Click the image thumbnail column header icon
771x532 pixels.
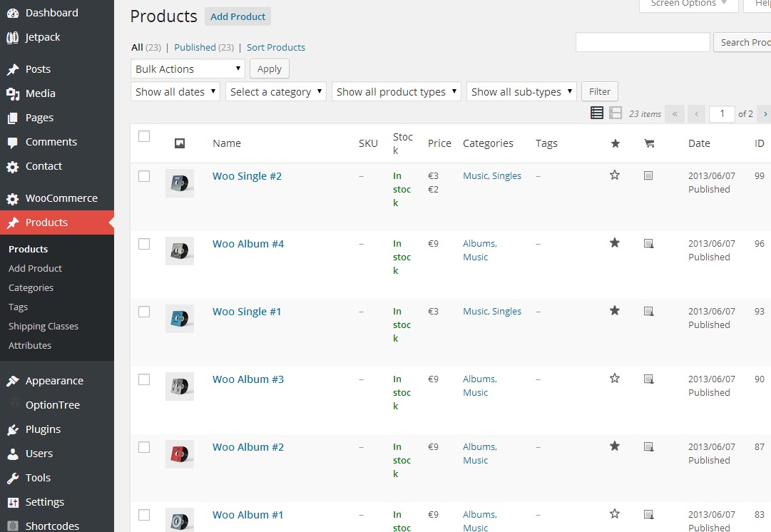[x=180, y=143]
